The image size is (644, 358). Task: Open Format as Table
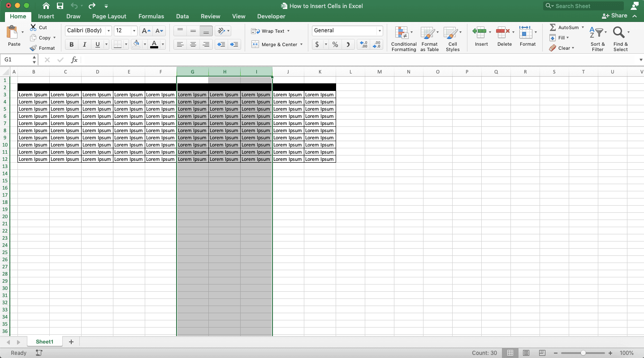429,39
